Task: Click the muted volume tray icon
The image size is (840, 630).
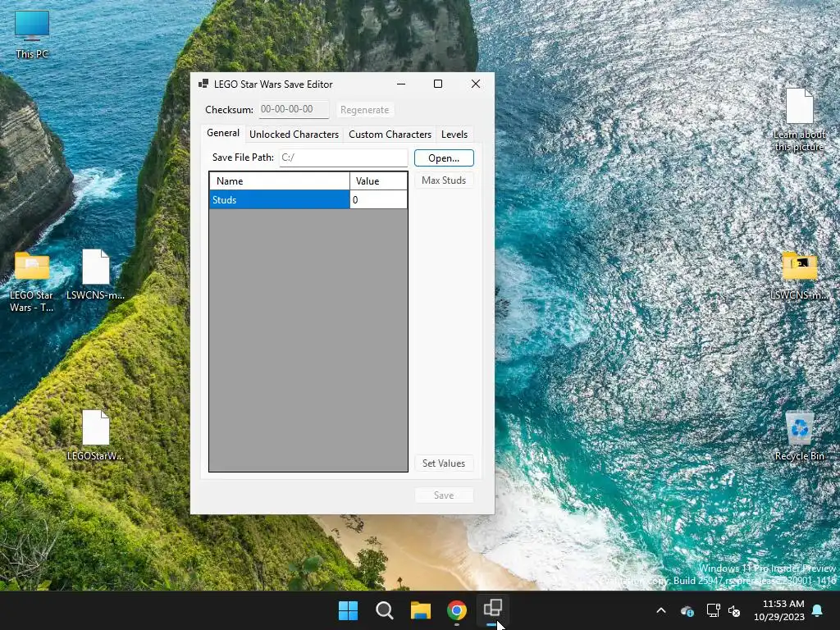Action: coord(734,610)
